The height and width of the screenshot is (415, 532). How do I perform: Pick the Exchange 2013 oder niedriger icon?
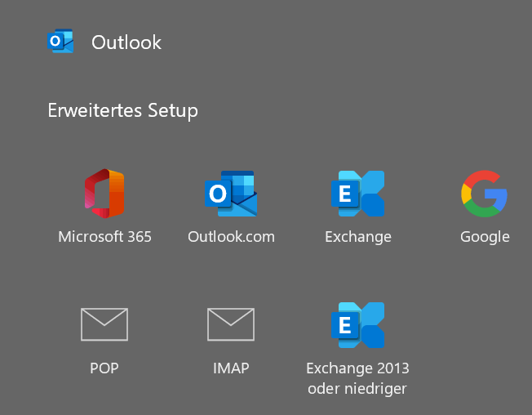pos(357,325)
